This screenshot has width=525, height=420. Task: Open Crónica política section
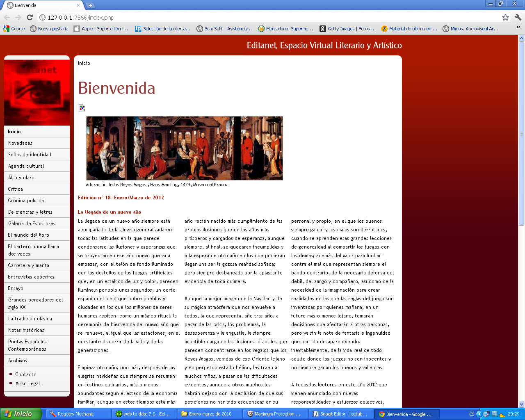click(x=37, y=201)
